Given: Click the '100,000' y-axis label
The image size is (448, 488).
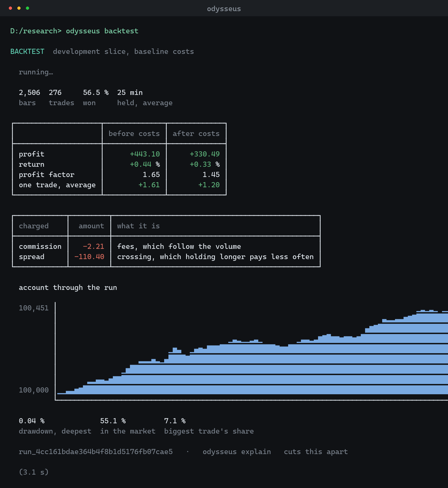Looking at the screenshot, I should tap(34, 390).
